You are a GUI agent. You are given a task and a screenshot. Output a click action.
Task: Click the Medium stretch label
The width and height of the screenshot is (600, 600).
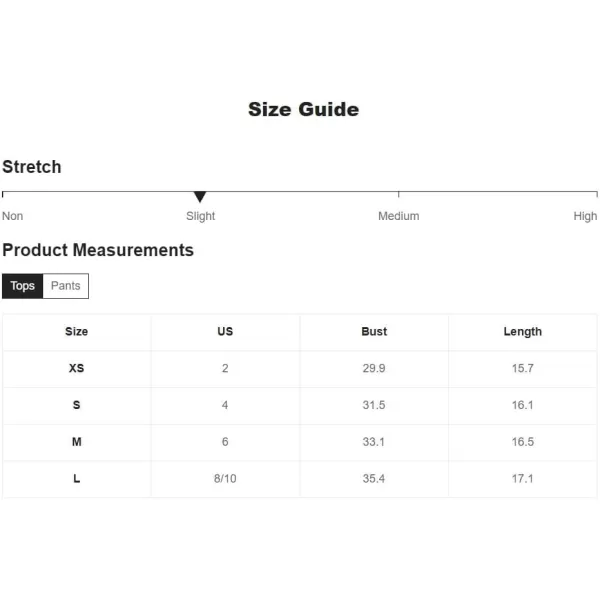pyautogui.click(x=398, y=216)
